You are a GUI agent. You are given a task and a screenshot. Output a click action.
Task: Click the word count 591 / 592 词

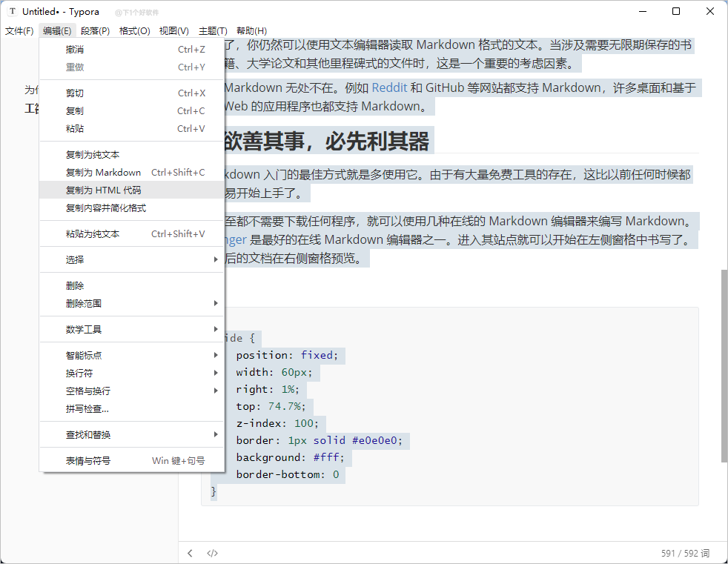click(685, 554)
